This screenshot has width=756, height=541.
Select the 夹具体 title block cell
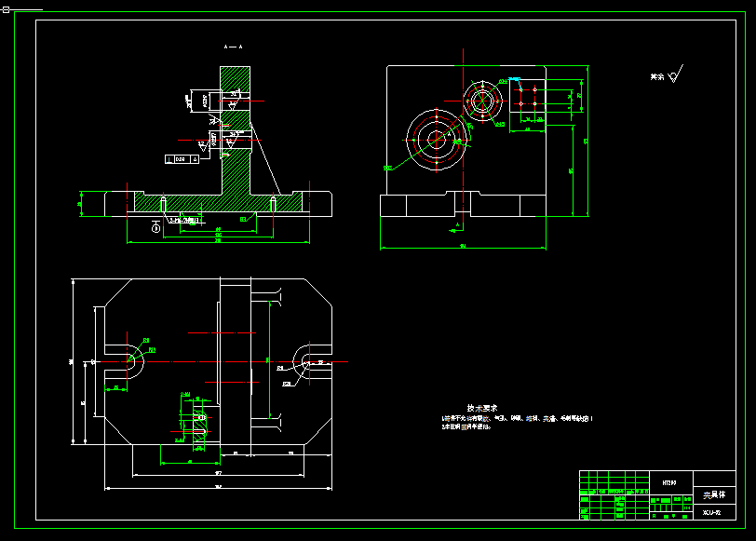(x=714, y=495)
